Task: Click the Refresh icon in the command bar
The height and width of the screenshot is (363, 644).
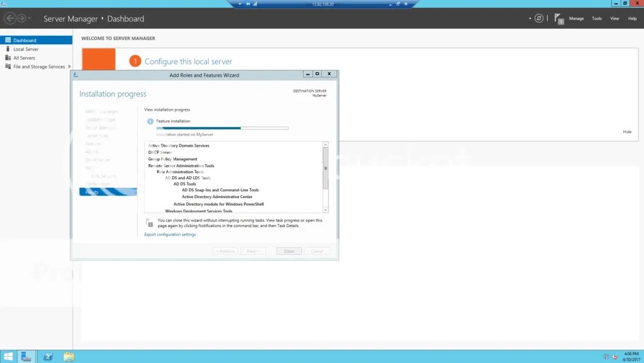Action: pos(539,18)
